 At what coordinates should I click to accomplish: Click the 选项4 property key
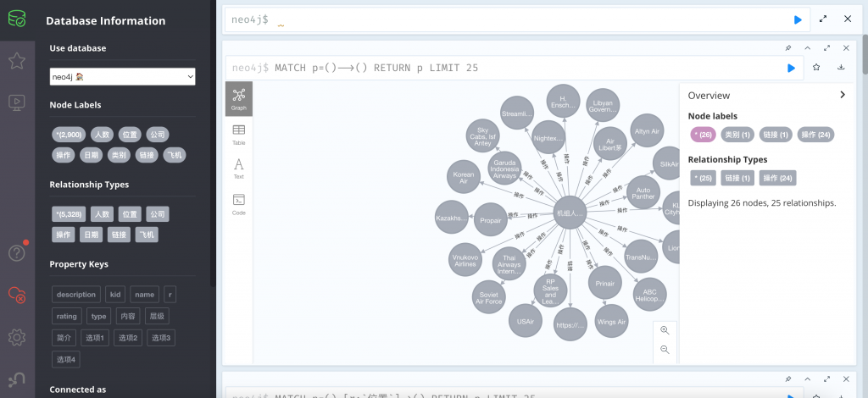66,360
